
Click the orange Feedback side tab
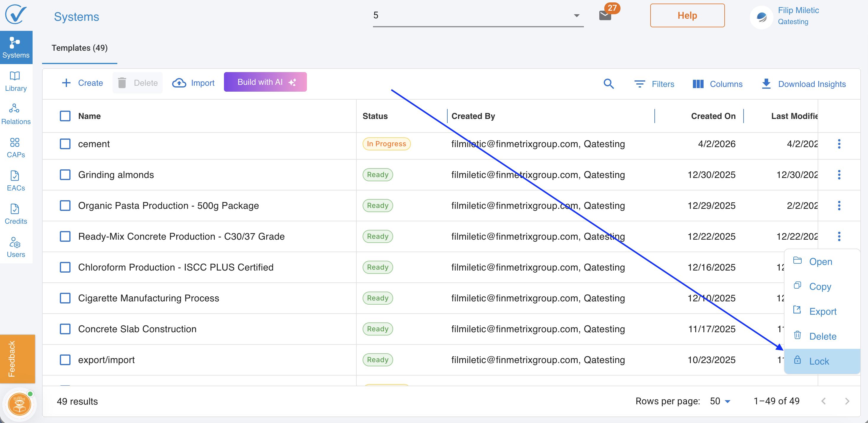point(17,359)
